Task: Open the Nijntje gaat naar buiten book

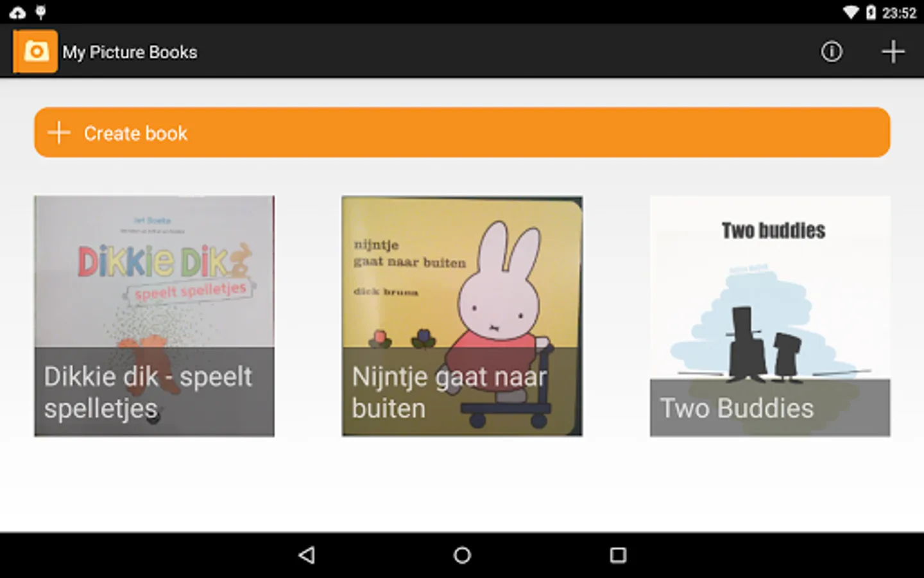Action: coord(462,316)
